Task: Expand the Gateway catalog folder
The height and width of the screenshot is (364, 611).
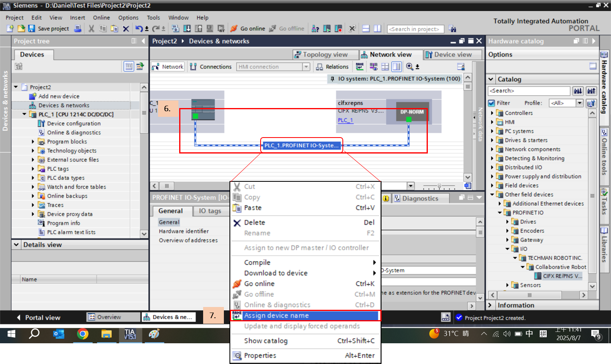Action: pyautogui.click(x=507, y=240)
